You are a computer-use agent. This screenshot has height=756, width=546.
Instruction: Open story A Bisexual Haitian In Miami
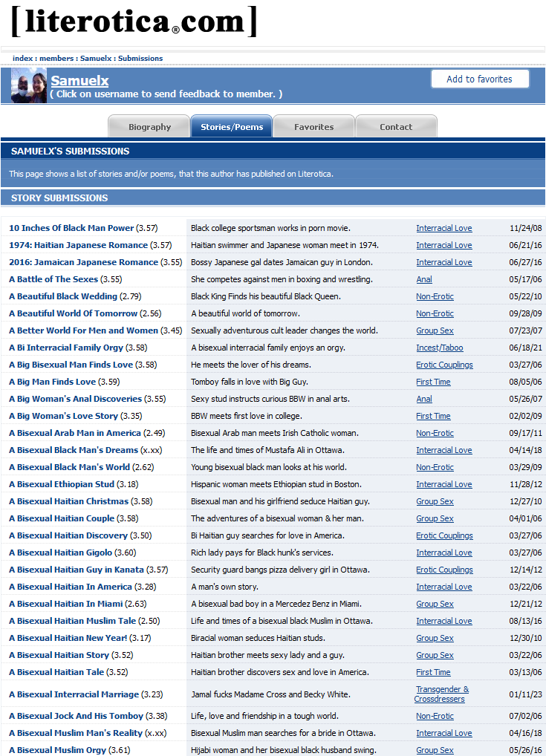(x=65, y=604)
